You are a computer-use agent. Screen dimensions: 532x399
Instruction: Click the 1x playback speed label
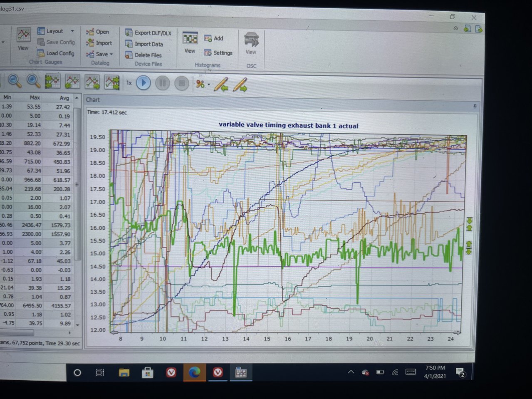pyautogui.click(x=129, y=83)
